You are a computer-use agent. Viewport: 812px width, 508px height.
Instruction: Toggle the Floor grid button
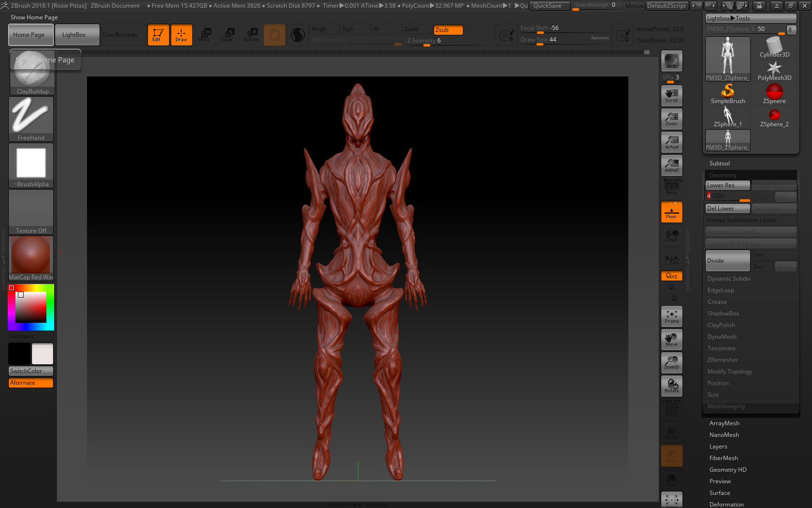click(671, 212)
